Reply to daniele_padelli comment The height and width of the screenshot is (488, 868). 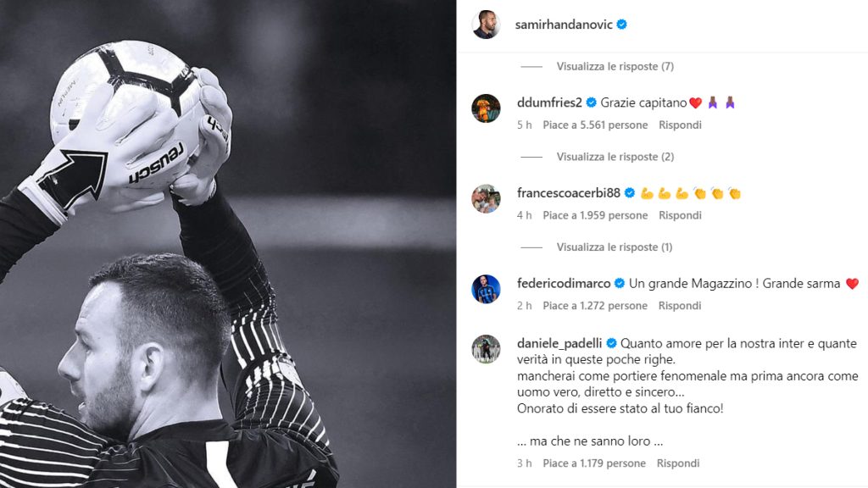pyautogui.click(x=678, y=463)
